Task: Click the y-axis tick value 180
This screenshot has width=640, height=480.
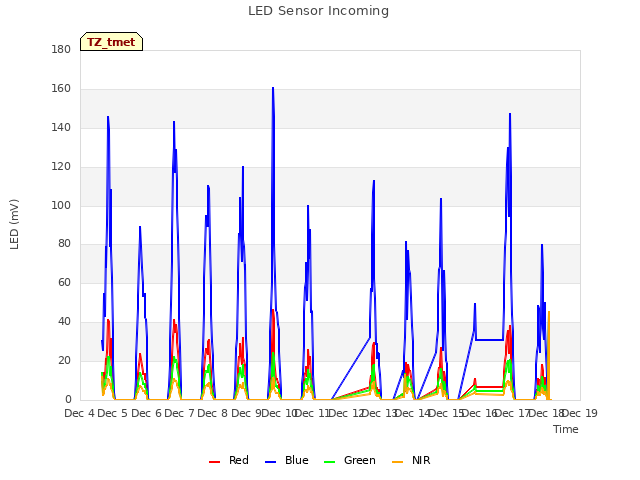Action: [x=61, y=49]
